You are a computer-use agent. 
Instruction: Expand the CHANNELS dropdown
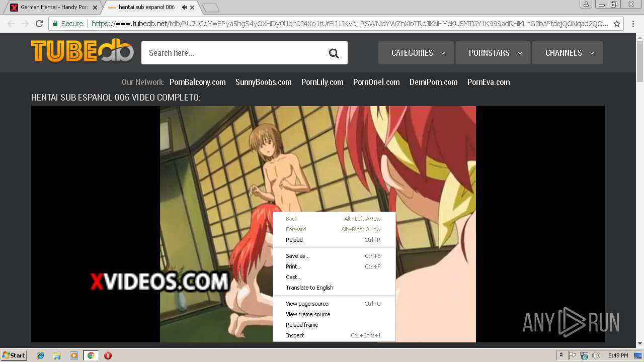[x=568, y=53]
